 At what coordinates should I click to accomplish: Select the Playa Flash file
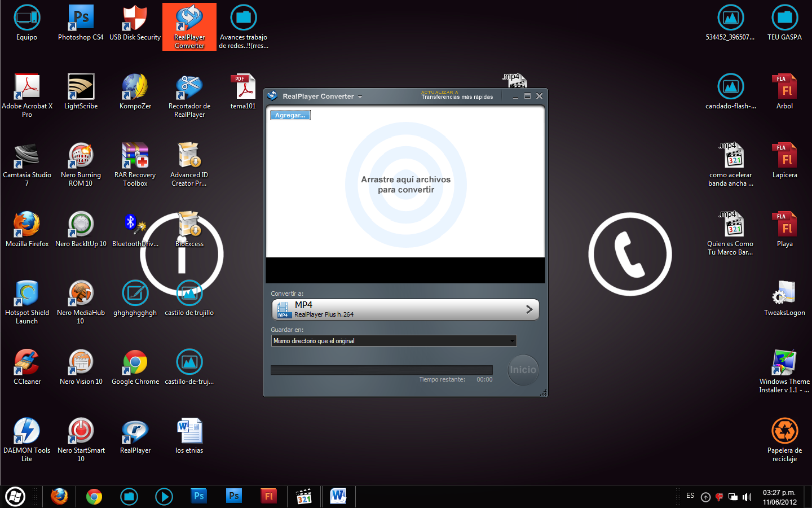pos(784,230)
